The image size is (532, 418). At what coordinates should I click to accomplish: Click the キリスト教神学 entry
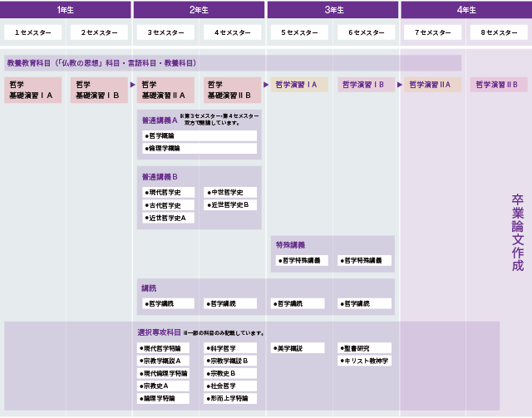pyautogui.click(x=364, y=361)
